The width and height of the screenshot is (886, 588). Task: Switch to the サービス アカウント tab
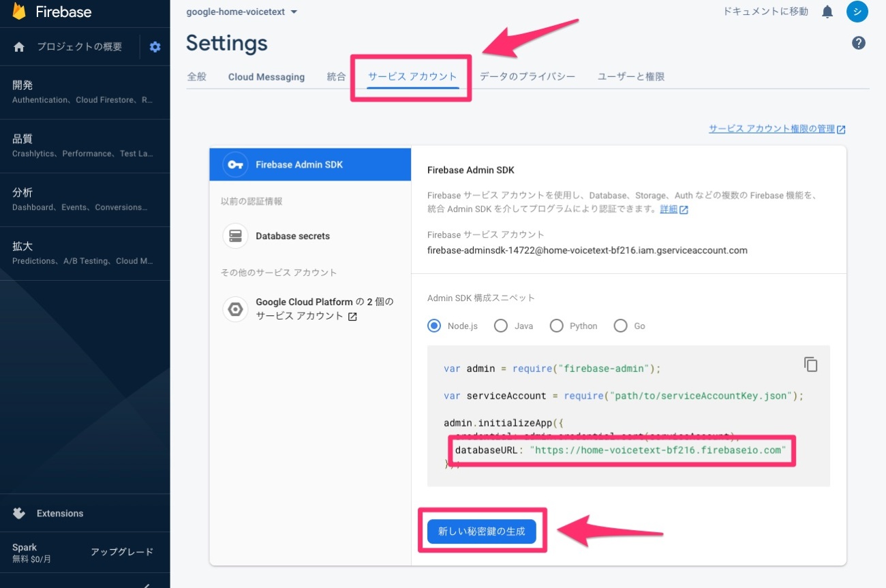pyautogui.click(x=412, y=76)
